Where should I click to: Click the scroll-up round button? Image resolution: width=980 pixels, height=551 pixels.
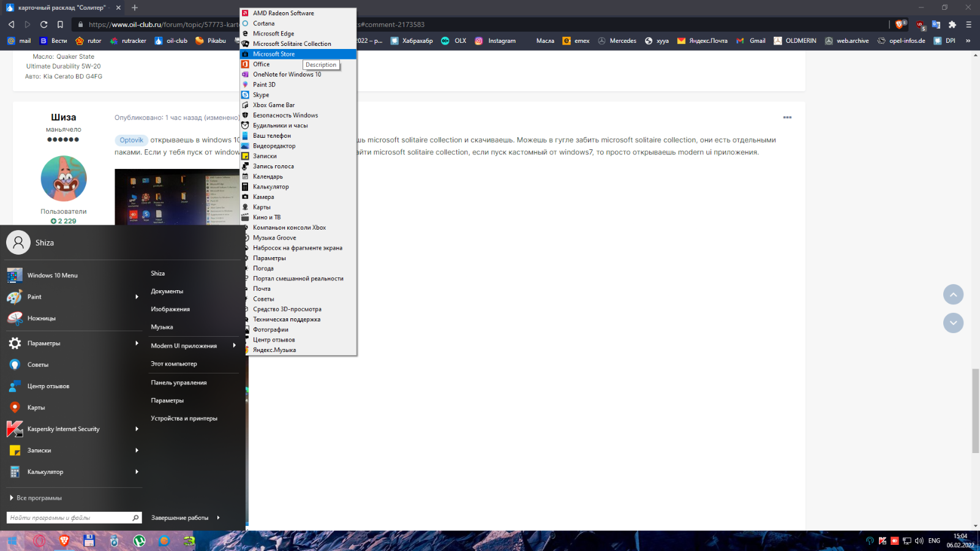(x=953, y=294)
